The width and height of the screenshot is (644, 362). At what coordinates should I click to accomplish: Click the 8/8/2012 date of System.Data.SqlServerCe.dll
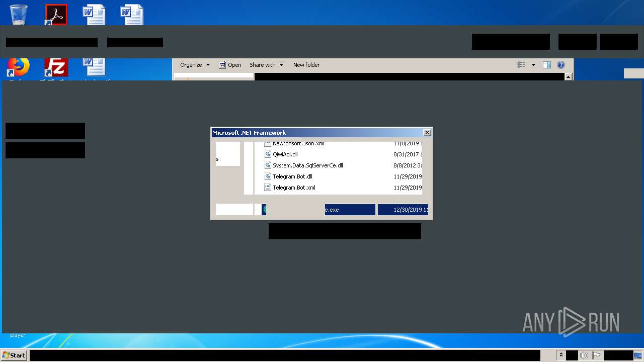tap(408, 165)
